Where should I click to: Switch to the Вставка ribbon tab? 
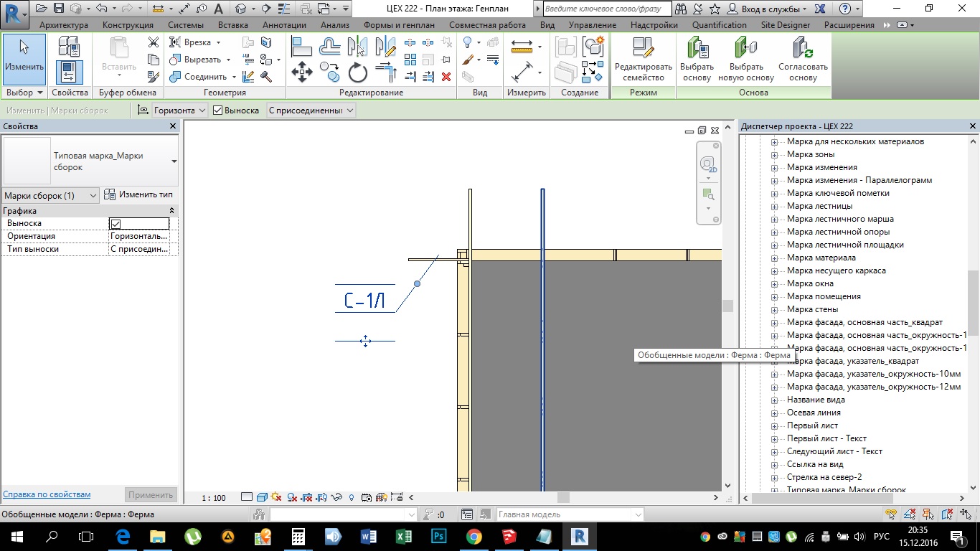[232, 25]
